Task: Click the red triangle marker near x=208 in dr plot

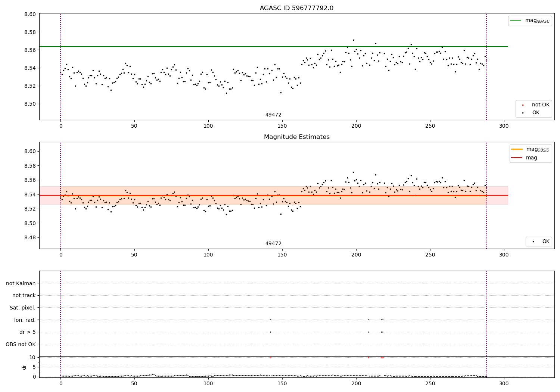Action: [368, 357]
